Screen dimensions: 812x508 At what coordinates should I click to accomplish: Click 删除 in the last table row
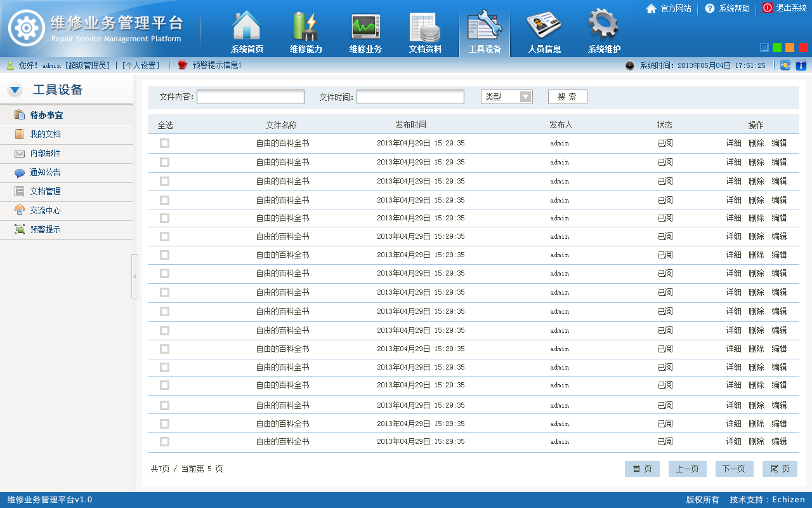(x=757, y=441)
